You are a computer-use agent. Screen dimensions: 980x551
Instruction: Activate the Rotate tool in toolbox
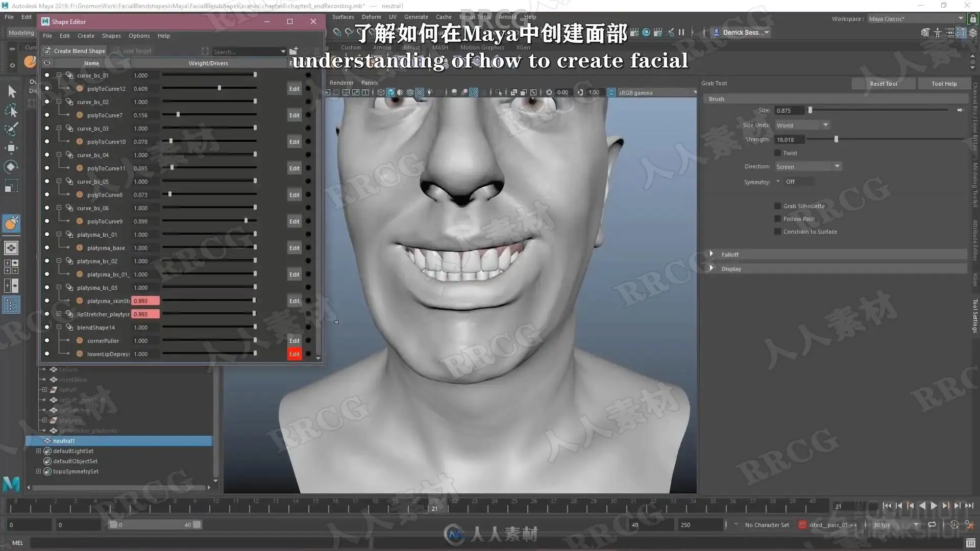coord(11,167)
